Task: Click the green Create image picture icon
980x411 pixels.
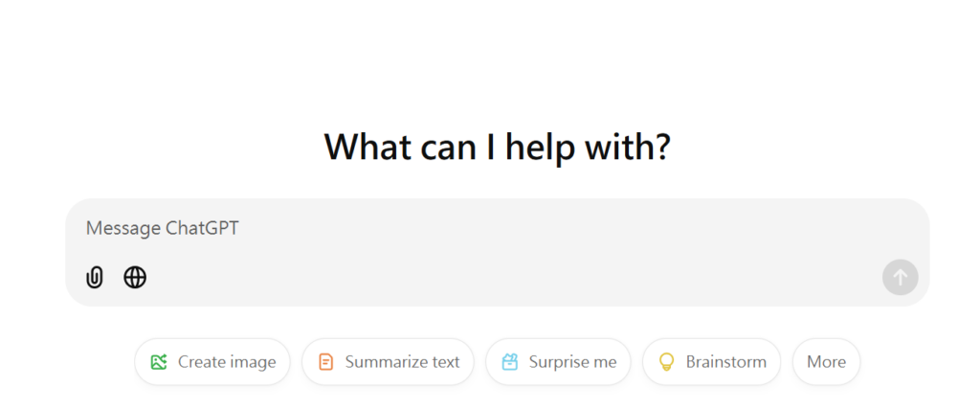Action: [159, 361]
